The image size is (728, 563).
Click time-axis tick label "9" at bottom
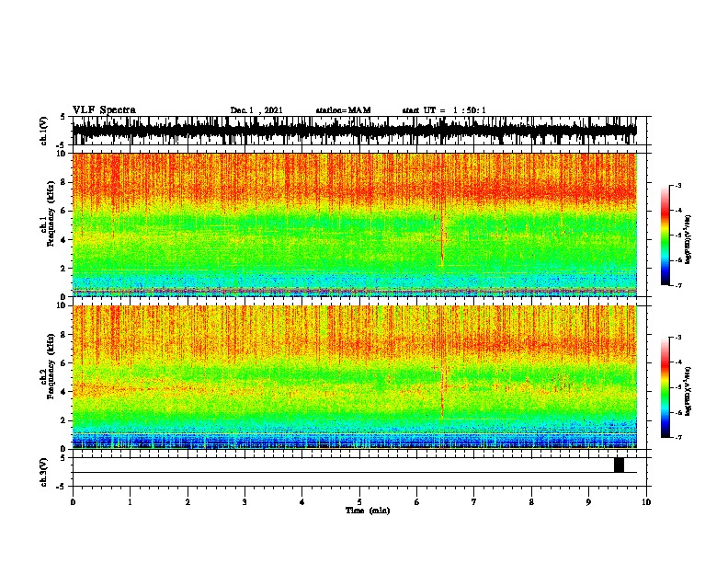588,502
